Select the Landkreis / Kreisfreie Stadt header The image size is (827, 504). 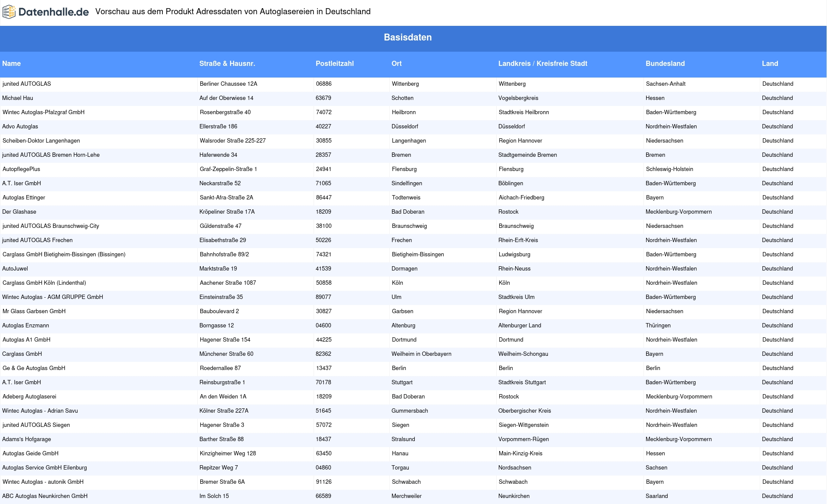tap(543, 64)
